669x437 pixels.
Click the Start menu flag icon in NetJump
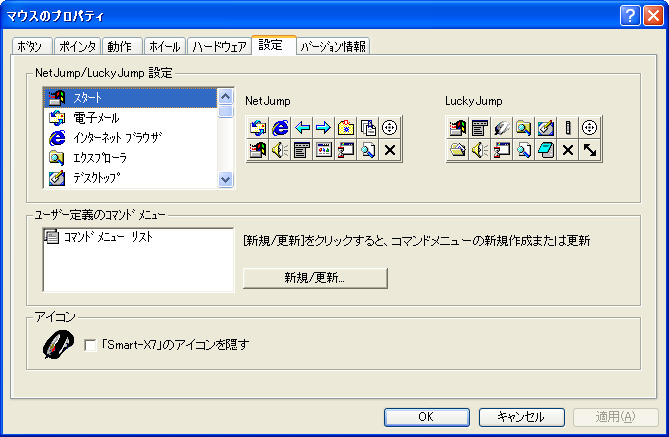pyautogui.click(x=258, y=150)
